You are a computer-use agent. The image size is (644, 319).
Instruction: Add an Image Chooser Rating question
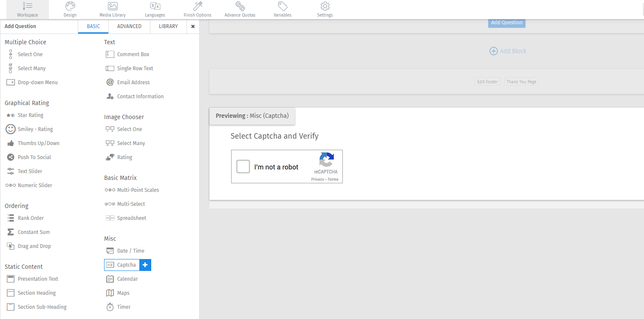click(119, 157)
